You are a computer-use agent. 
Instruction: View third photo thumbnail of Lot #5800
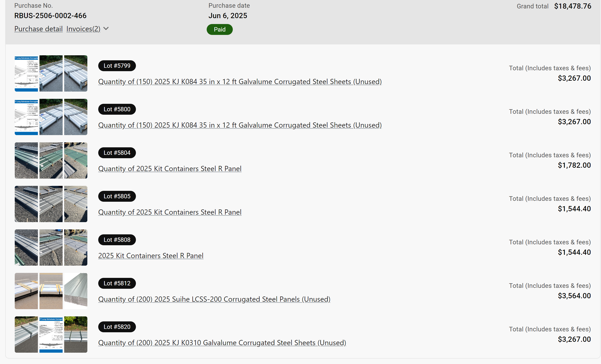point(76,117)
